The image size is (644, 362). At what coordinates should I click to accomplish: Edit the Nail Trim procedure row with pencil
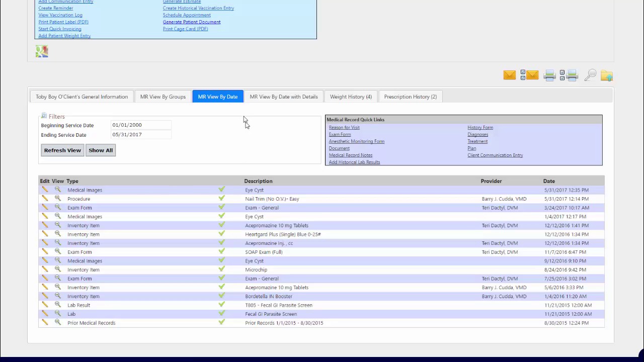tap(45, 199)
